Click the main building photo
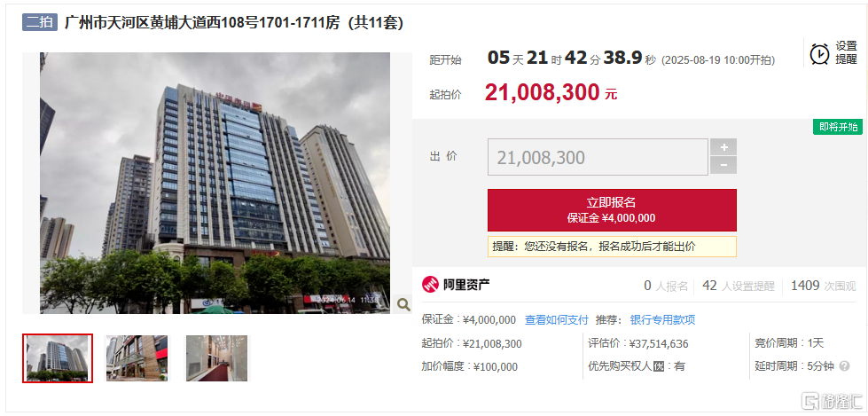 215,183
